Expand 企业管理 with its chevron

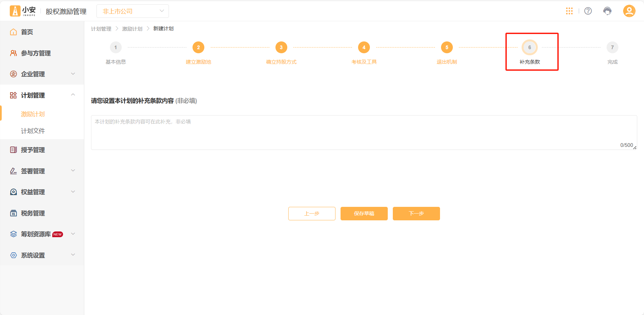[73, 74]
